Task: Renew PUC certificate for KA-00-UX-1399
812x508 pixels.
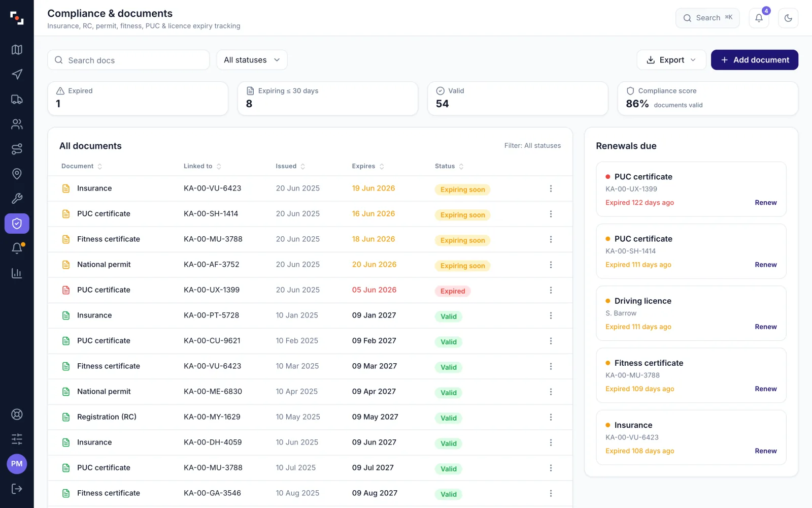Action: tap(765, 203)
